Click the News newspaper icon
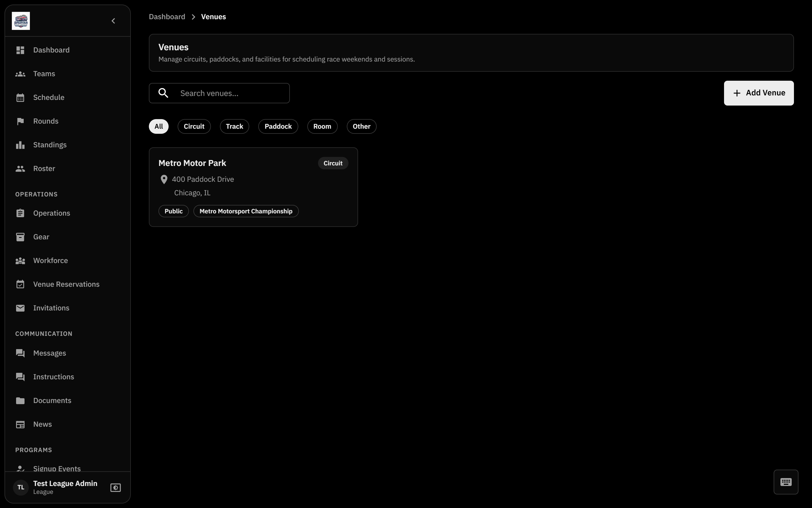Image resolution: width=812 pixels, height=508 pixels. pos(20,424)
